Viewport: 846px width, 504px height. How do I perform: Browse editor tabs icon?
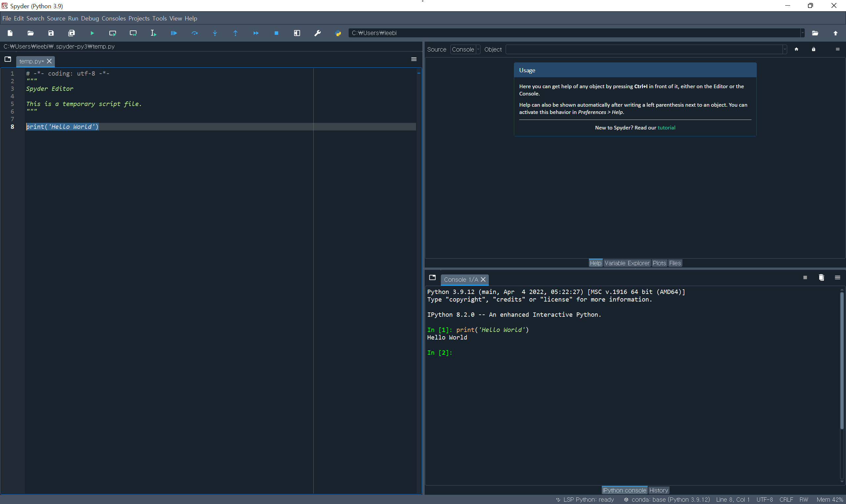point(8,59)
